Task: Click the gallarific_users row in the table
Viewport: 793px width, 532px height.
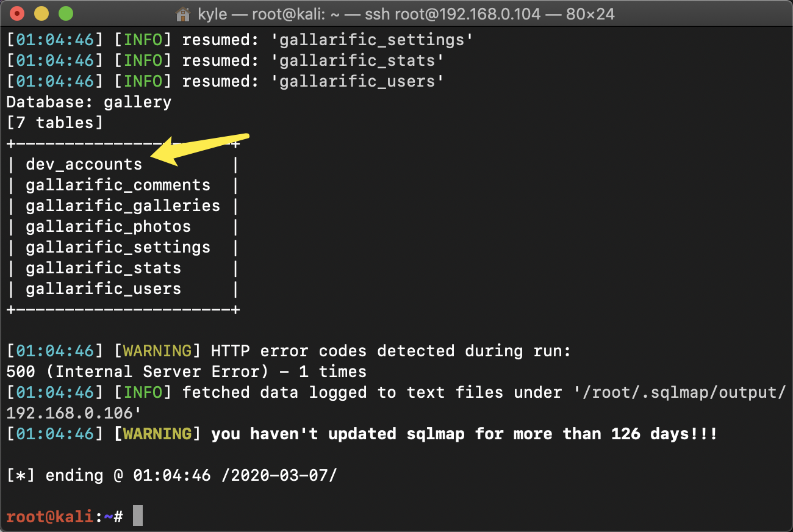Action: (x=103, y=289)
